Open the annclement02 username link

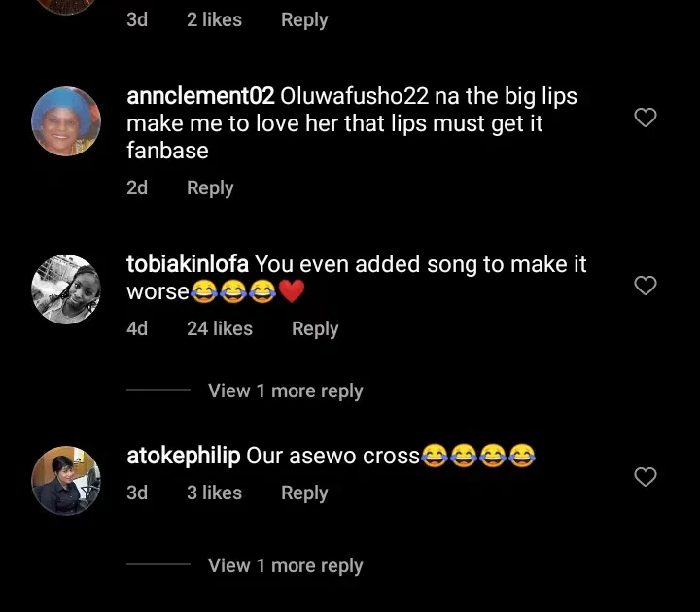click(200, 97)
